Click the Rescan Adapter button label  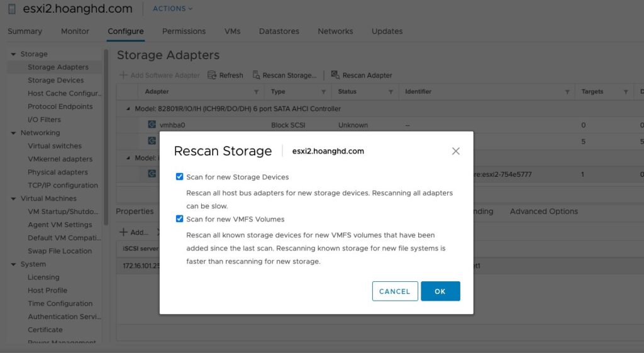pyautogui.click(x=367, y=76)
